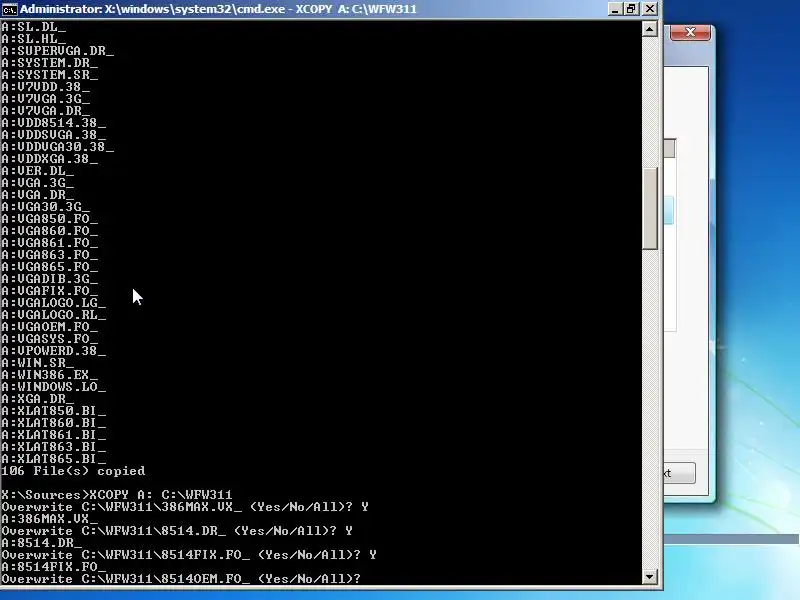Screen dimensions: 800x600
Task: Click the line A:VGA30.3G_
Action: [x=45, y=207]
